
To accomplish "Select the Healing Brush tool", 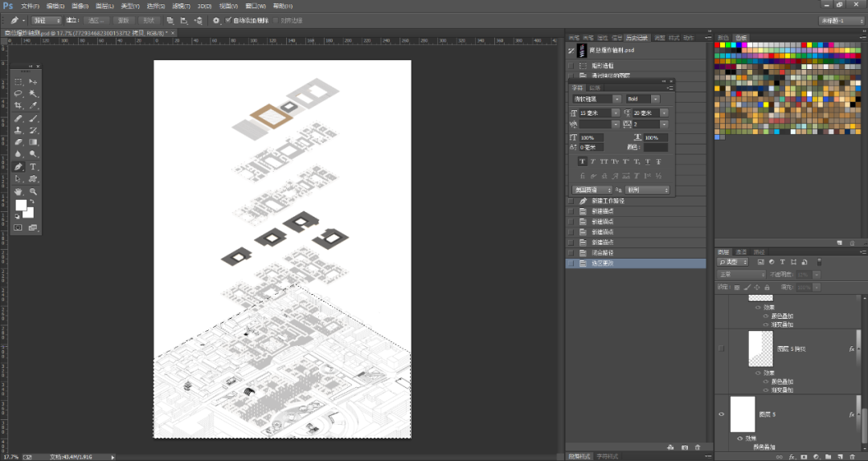I will point(18,118).
